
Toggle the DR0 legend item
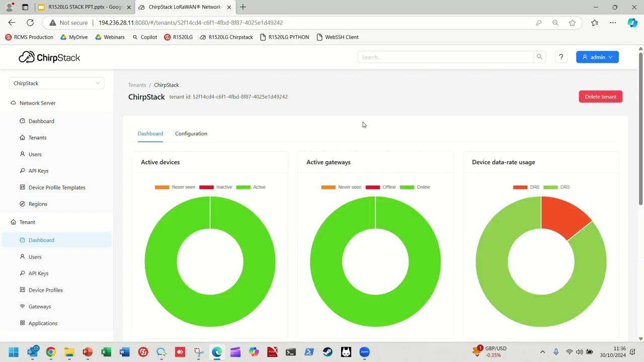[526, 187]
